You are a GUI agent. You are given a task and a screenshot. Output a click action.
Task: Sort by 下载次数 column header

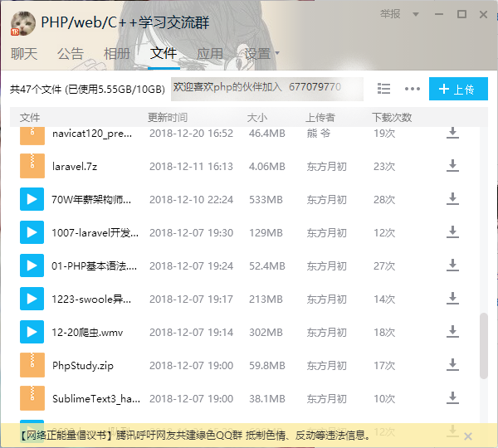pos(392,118)
